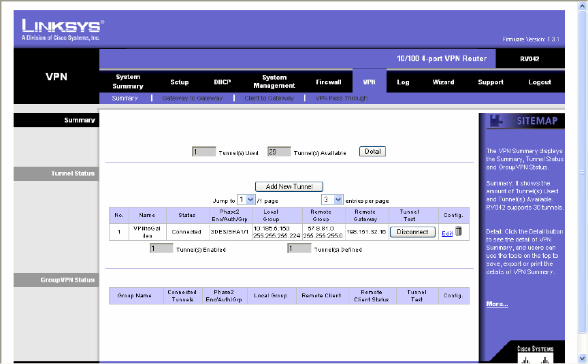
Task: Switch to the Setup tab
Action: point(180,82)
